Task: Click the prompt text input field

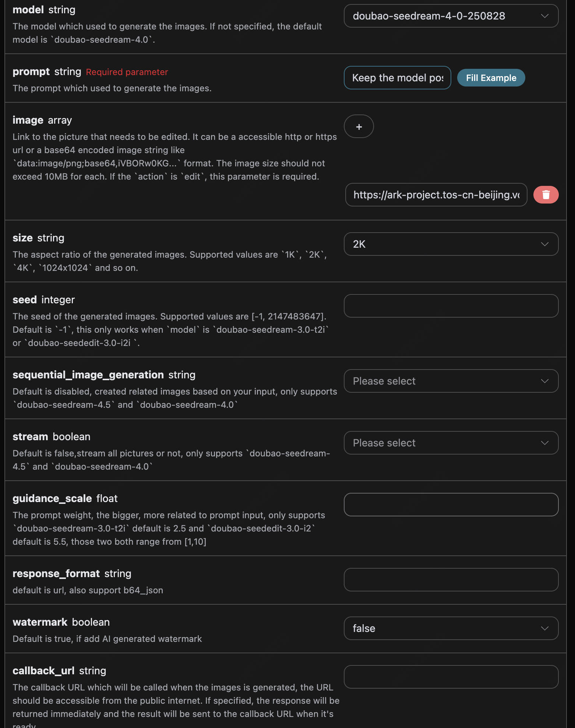Action: click(397, 78)
